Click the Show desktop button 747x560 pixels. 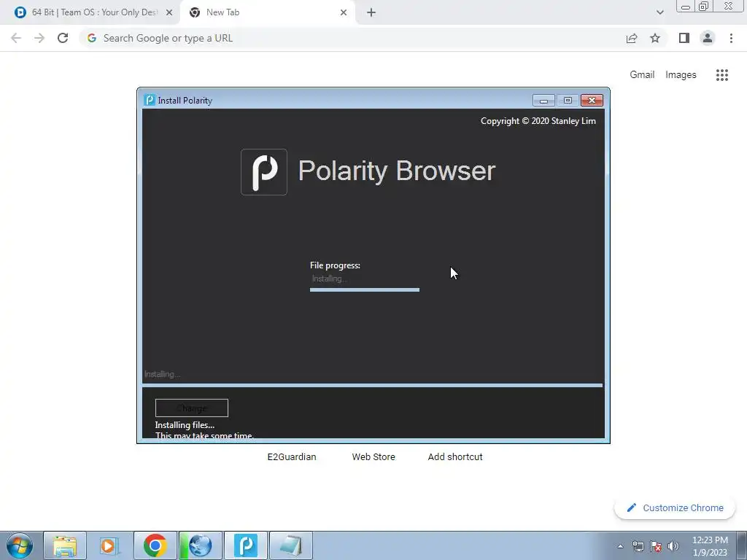pyautogui.click(x=742, y=545)
